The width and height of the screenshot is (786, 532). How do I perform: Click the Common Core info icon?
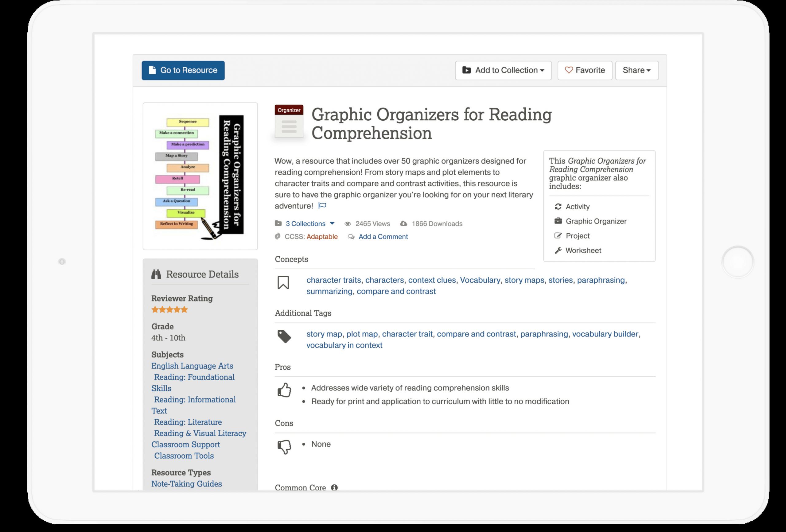(x=334, y=487)
